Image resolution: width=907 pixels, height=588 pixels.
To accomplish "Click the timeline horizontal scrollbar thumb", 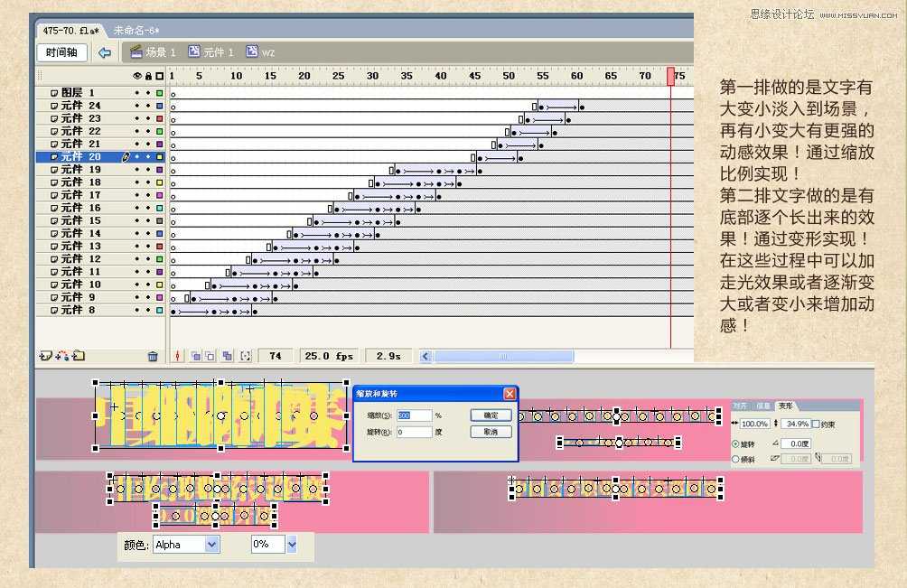I will 503,356.
